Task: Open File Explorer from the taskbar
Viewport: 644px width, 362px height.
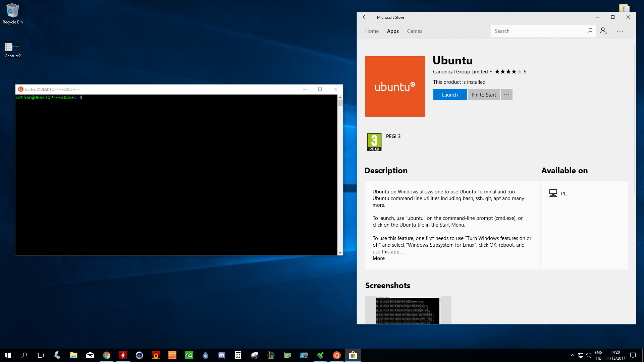Action: tap(74, 355)
